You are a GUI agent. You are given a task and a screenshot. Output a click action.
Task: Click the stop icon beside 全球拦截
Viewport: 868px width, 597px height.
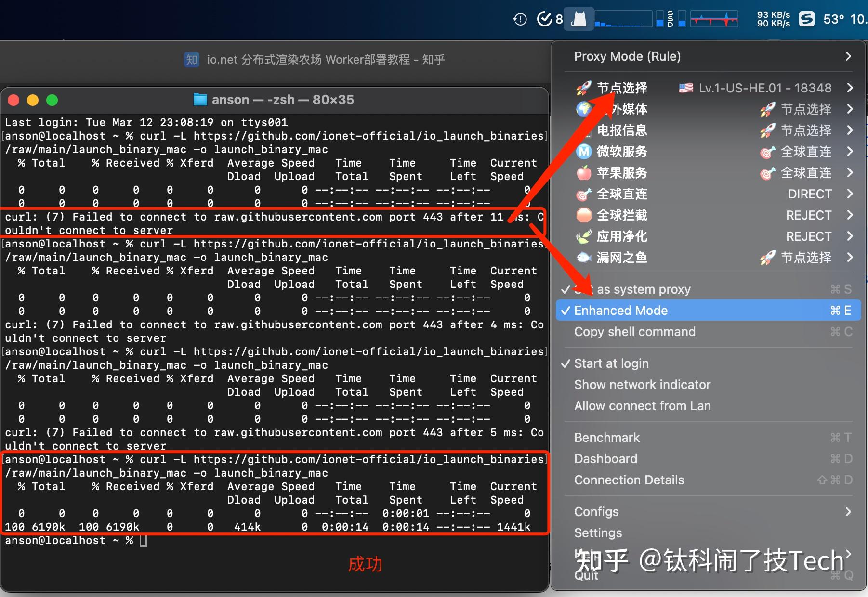point(584,215)
